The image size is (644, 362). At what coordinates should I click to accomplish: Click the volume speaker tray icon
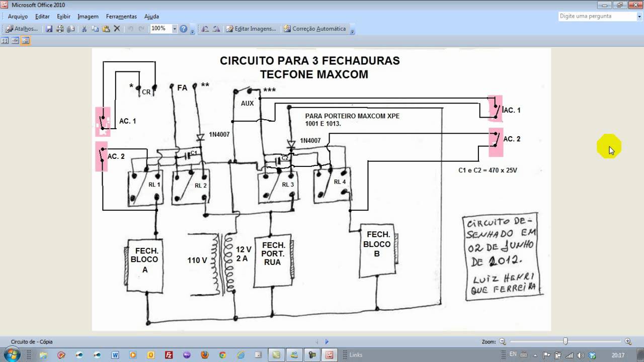580,355
